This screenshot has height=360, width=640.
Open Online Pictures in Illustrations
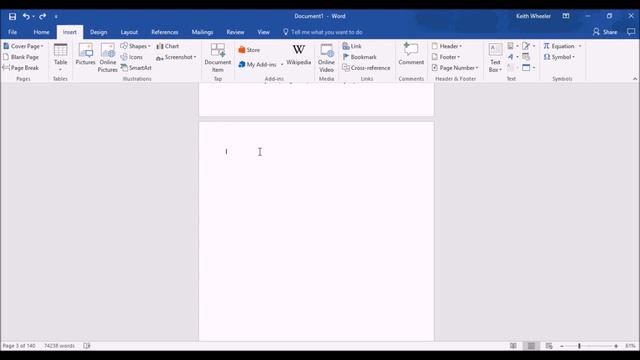(108, 58)
